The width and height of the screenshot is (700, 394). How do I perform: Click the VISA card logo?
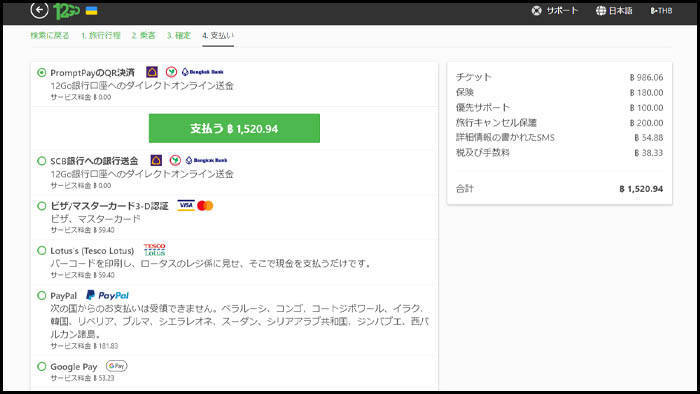pos(186,205)
